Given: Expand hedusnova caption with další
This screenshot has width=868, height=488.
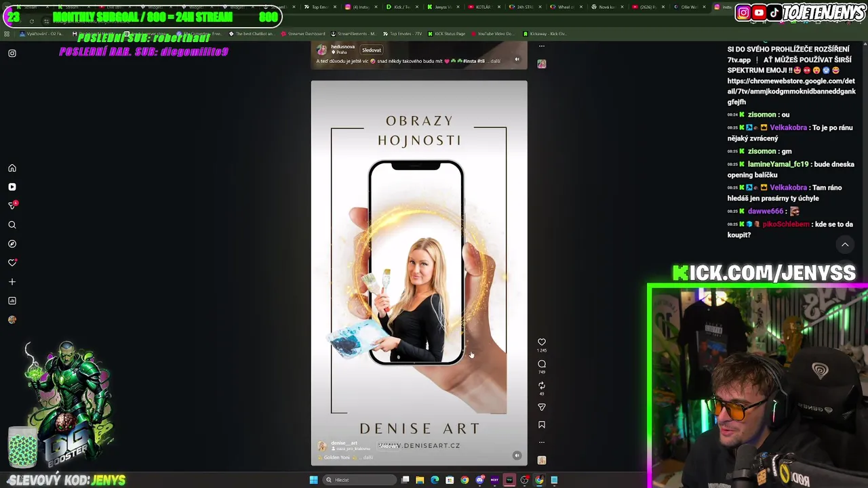Looking at the screenshot, I should (x=496, y=61).
